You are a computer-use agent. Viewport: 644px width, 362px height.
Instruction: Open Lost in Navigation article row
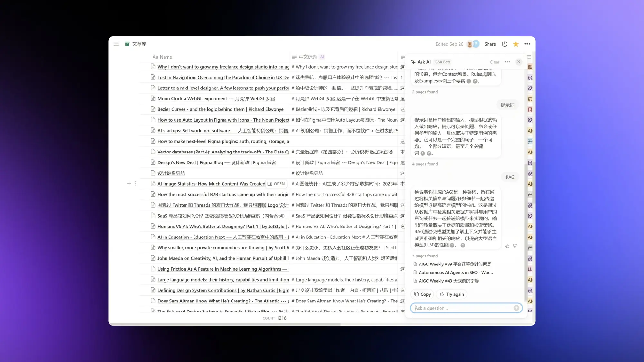tap(223, 77)
